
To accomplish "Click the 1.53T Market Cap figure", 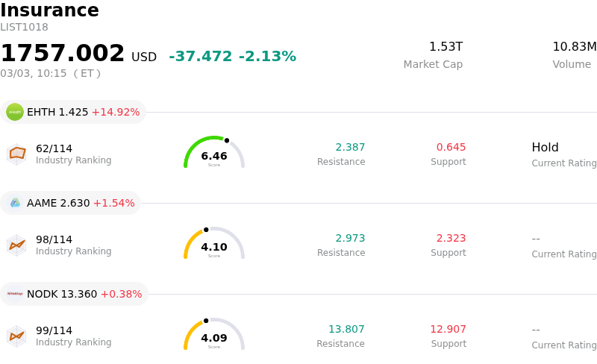I will [446, 47].
